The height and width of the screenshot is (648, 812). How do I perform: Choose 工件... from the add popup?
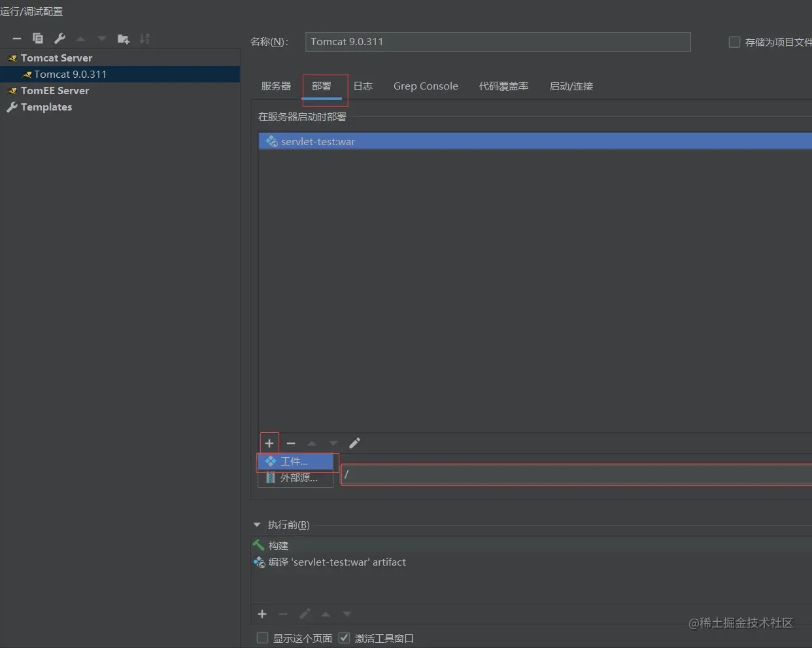(294, 462)
